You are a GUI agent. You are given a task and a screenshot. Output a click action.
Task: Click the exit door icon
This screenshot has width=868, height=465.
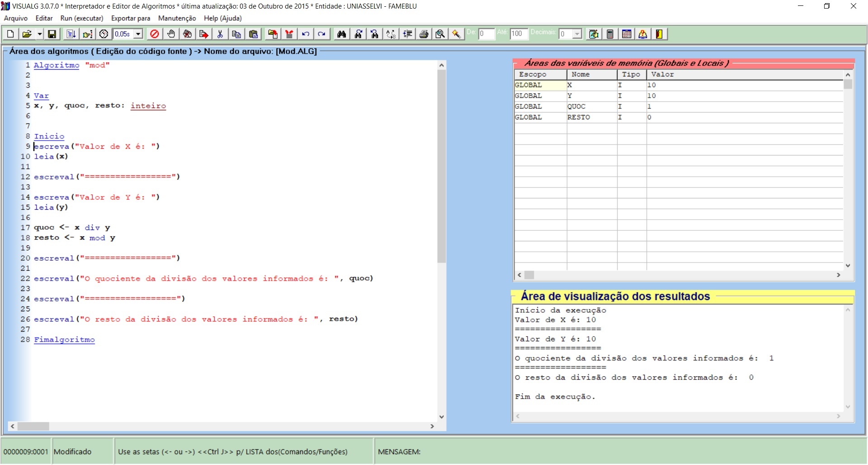[x=659, y=34]
